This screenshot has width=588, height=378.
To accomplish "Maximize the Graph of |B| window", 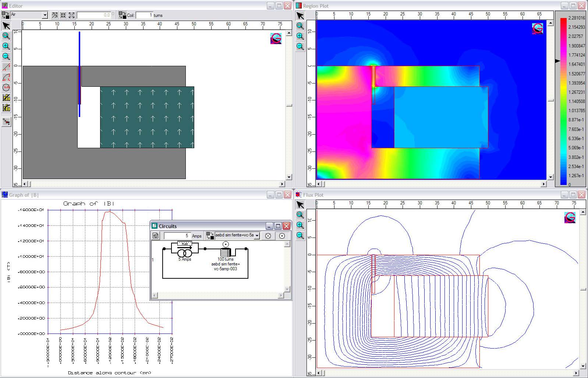I will click(279, 195).
